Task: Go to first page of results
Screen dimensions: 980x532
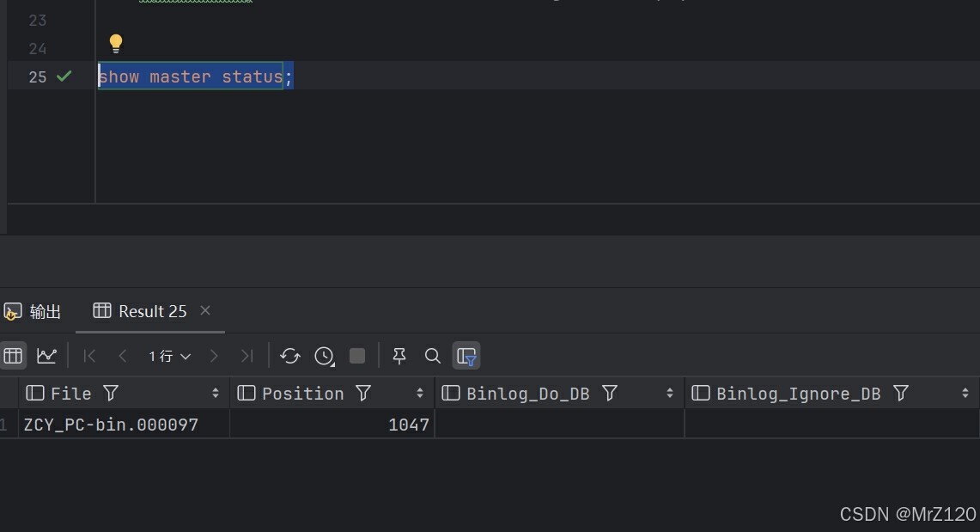Action: pos(89,356)
